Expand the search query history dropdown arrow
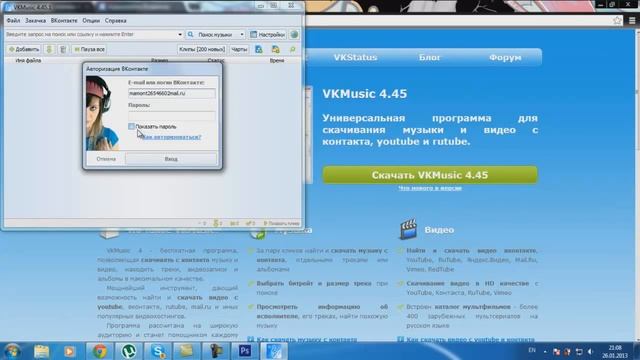This screenshot has width=640, height=360. [x=180, y=35]
